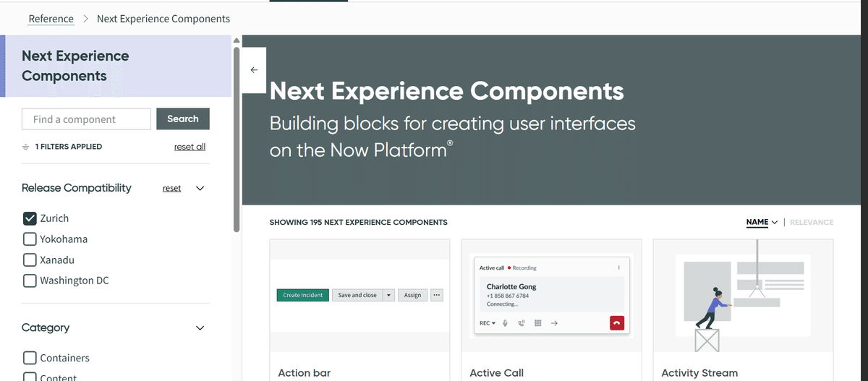
Task: Click the 1 FILTERS APPLIED label
Action: [69, 147]
